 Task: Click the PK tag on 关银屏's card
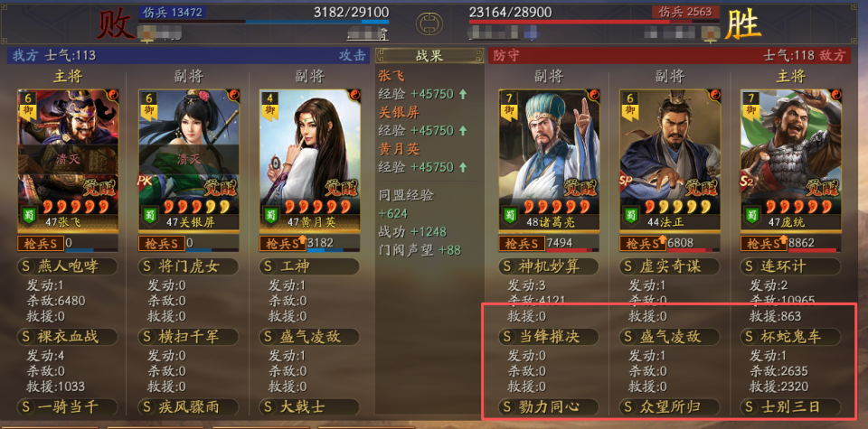[x=145, y=181]
